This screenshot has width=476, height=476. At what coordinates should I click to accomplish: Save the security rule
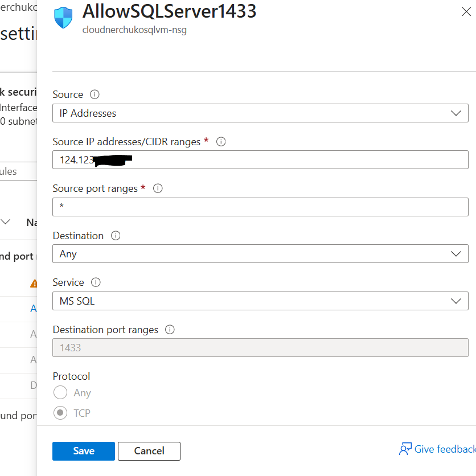[84, 451]
